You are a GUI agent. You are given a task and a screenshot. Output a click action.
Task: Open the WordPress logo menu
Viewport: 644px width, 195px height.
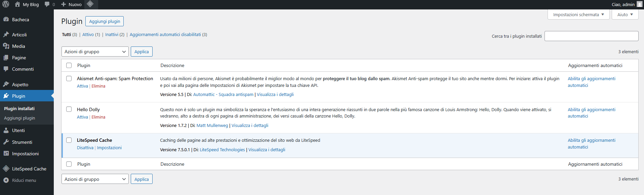pos(6,4)
